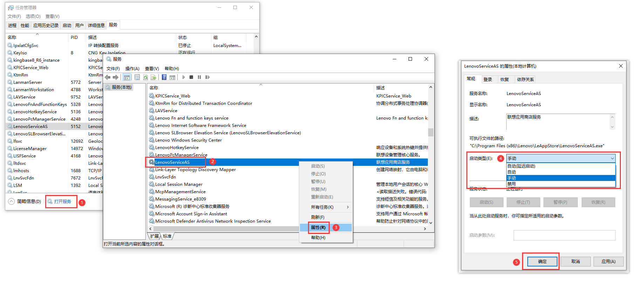Screen dimensions: 644x297
Task: Open the 帮助(H) menu in Services menu bar
Action: coord(172,69)
